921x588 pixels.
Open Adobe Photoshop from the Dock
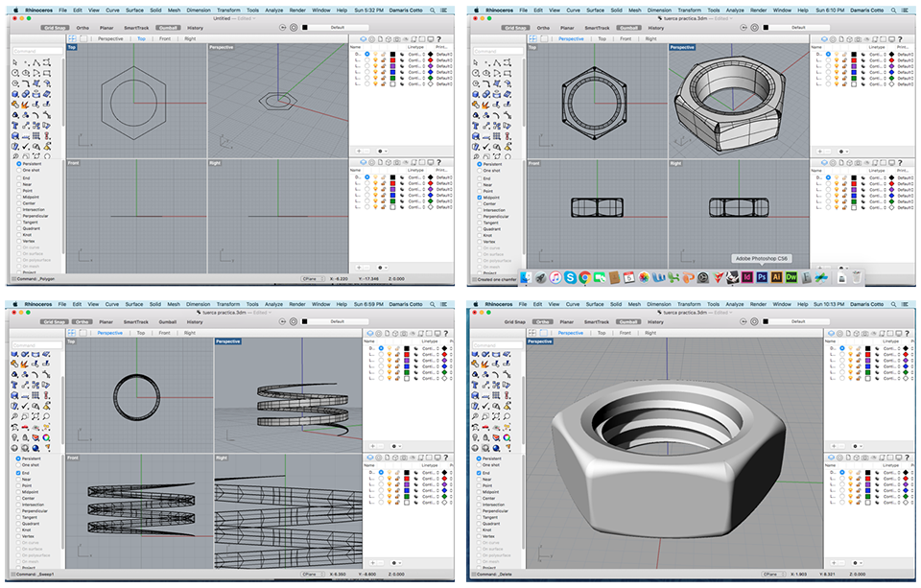pos(762,276)
